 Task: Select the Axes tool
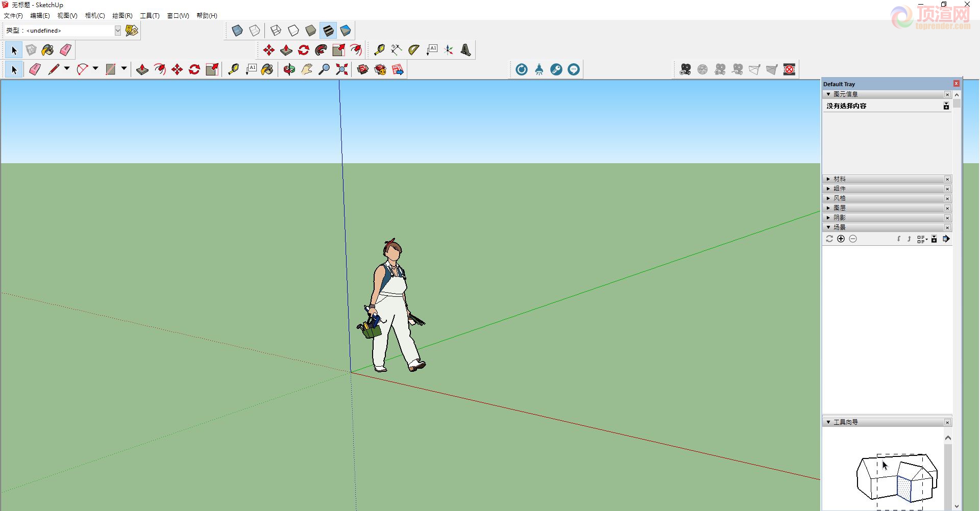click(x=449, y=50)
